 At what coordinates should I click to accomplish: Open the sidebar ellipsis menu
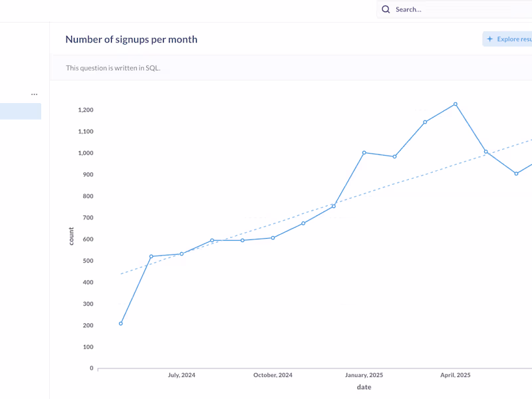35,94
